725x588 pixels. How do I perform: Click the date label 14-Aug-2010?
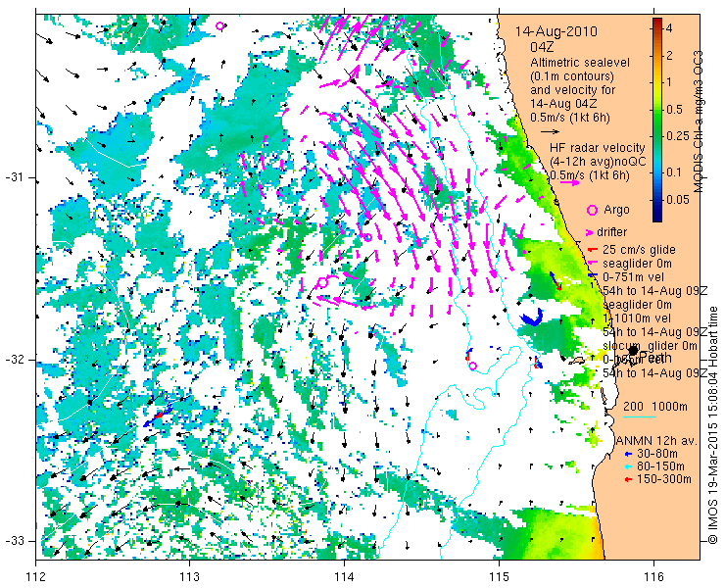[556, 31]
